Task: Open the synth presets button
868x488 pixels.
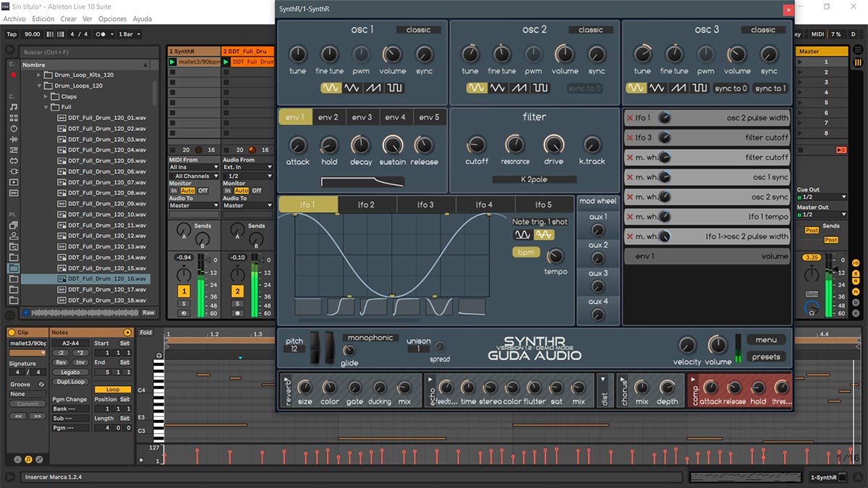Action: (x=766, y=356)
